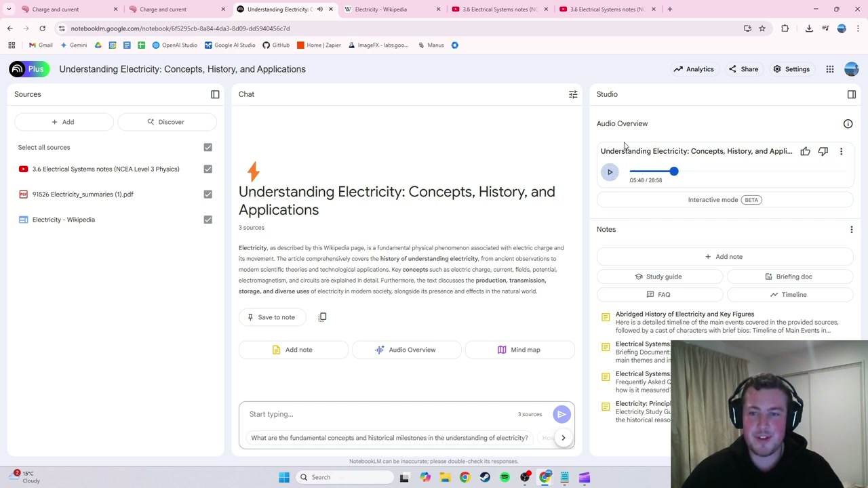868x488 pixels.
Task: Open browser downloads icon
Action: click(x=809, y=28)
